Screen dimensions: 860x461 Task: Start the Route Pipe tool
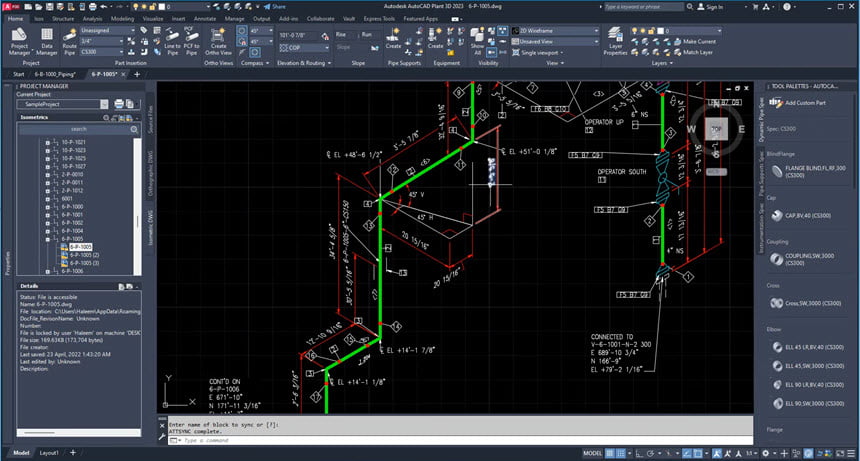[x=70, y=42]
